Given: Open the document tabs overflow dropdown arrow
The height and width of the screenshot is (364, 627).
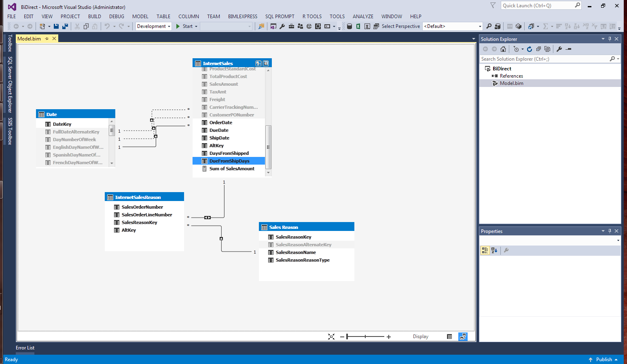Looking at the screenshot, I should (474, 39).
